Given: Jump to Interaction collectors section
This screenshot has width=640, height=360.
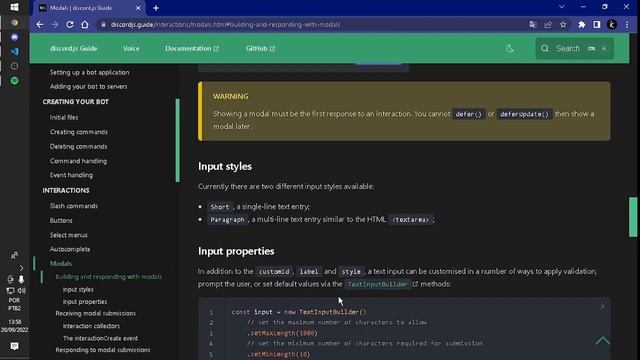Looking at the screenshot, I should click(91, 326).
